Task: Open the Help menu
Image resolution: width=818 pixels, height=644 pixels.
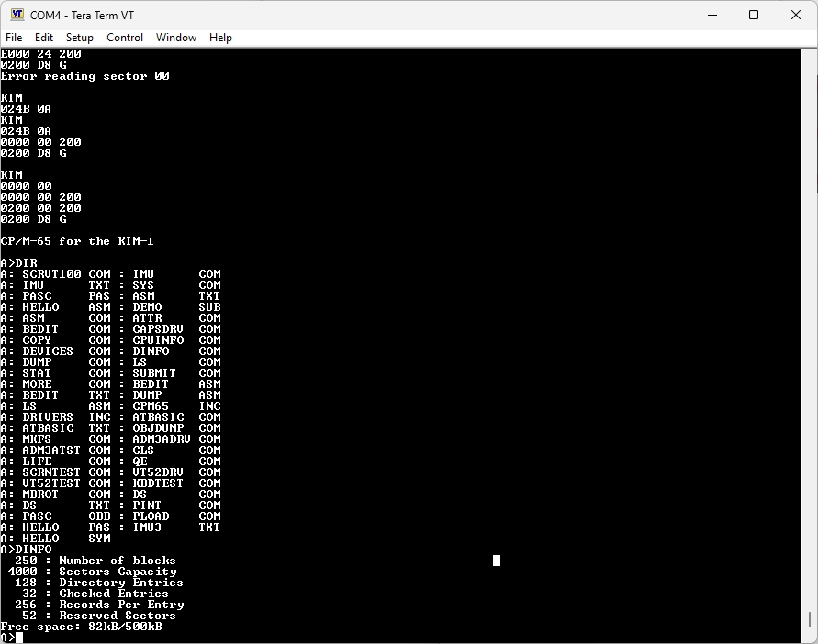Action: tap(220, 38)
